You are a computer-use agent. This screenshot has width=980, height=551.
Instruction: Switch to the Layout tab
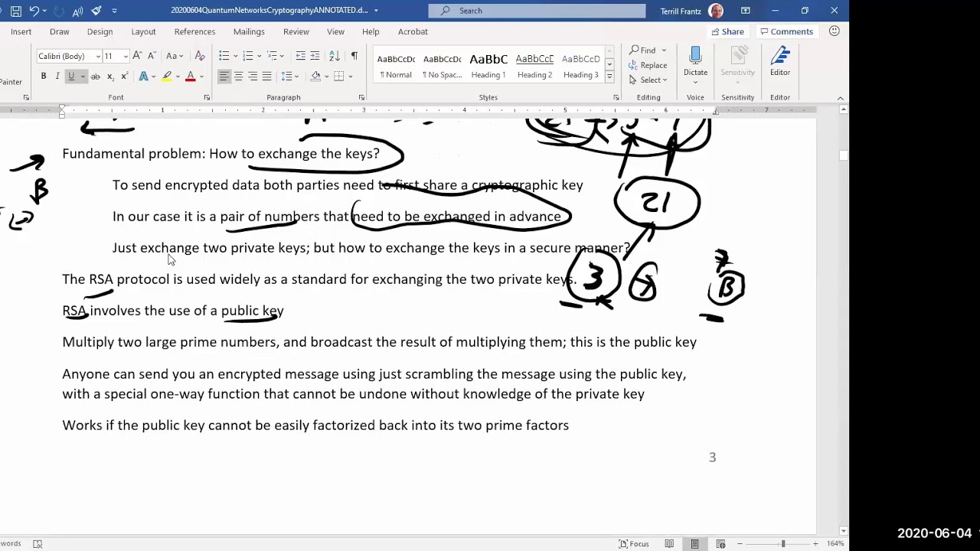tap(143, 31)
